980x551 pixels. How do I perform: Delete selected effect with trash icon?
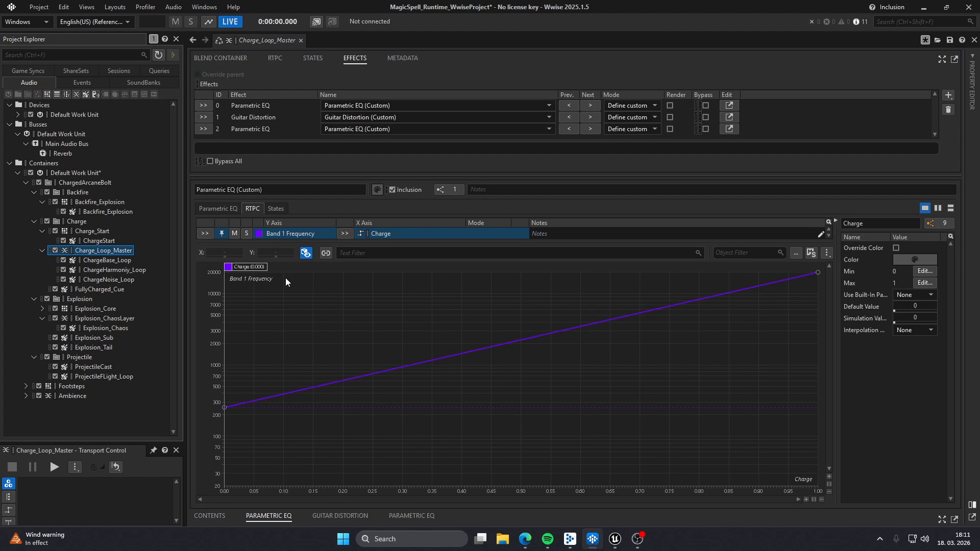[x=948, y=110]
